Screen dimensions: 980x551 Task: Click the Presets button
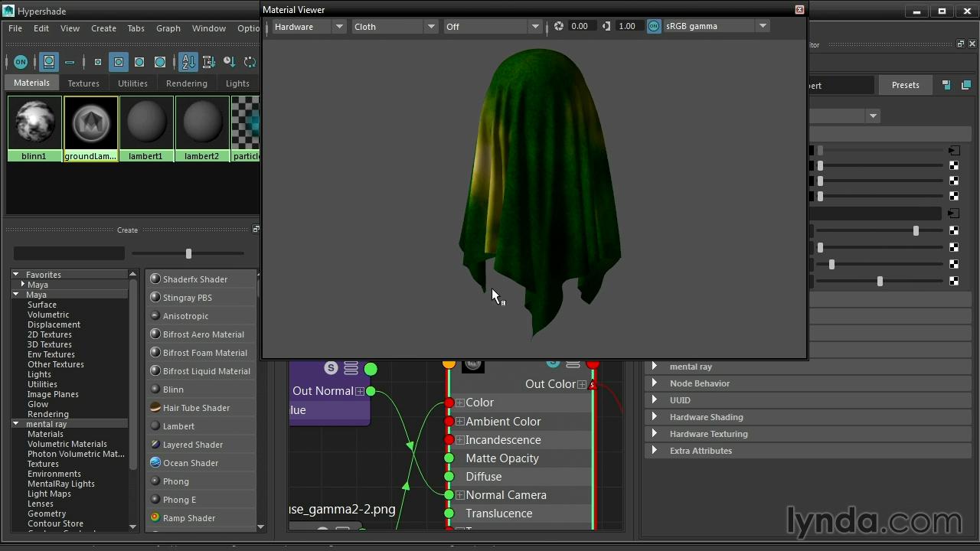point(905,85)
